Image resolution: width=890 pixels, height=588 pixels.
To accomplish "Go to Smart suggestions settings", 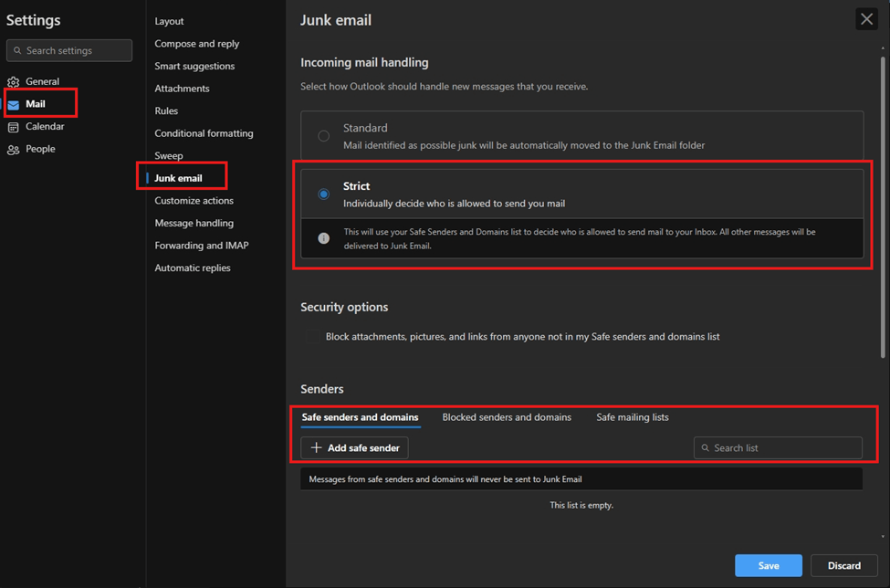I will click(194, 66).
